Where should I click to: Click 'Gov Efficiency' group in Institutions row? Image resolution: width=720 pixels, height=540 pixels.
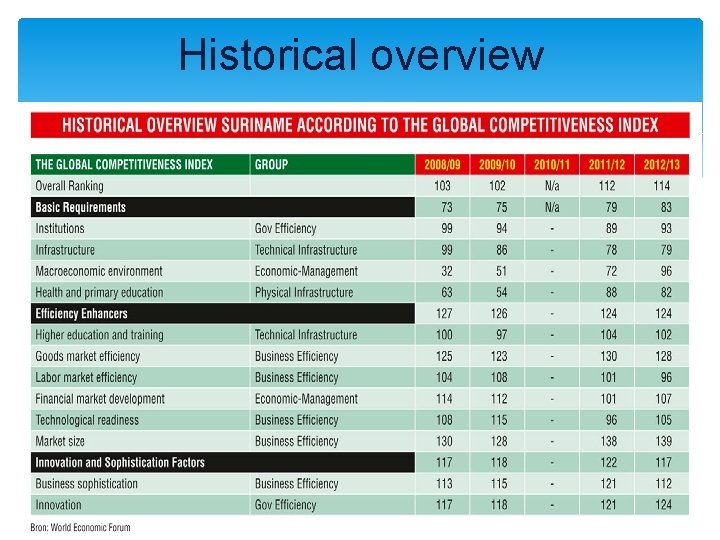pos(285,228)
